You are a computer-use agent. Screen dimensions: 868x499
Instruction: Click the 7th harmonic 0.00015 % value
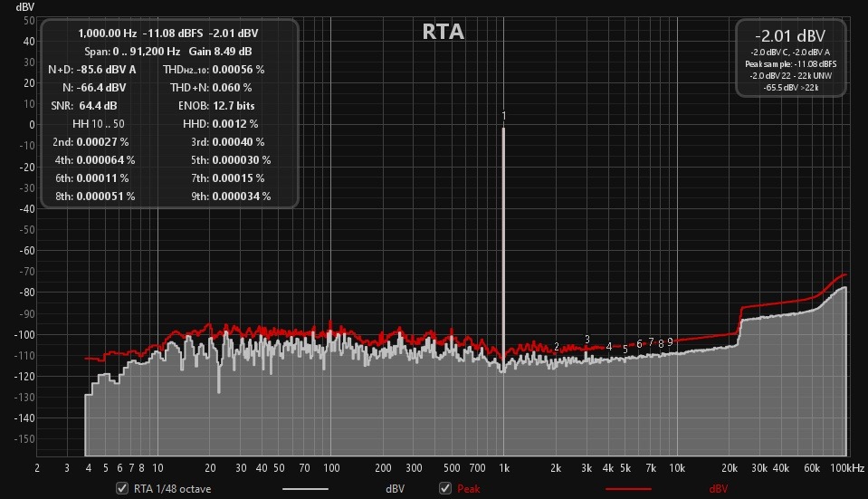tap(238, 178)
